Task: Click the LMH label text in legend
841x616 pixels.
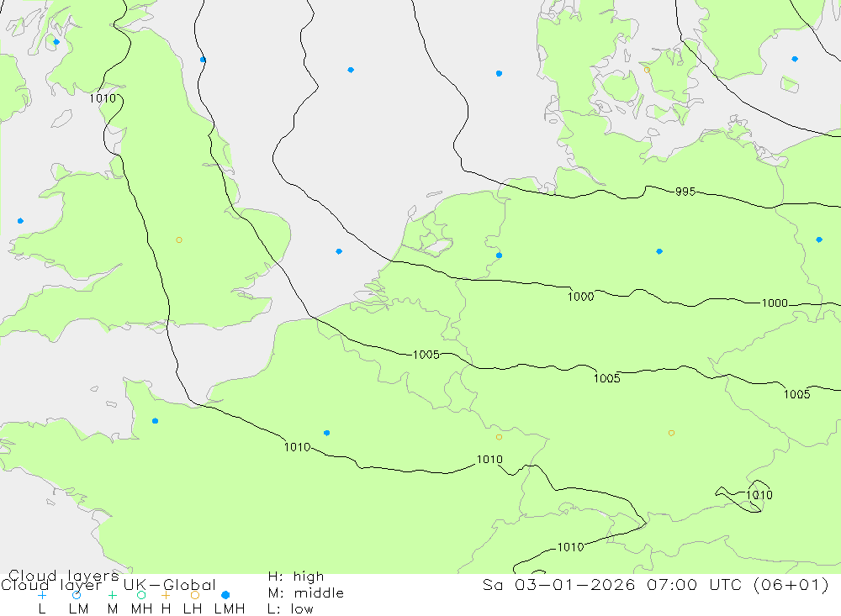Action: pyautogui.click(x=230, y=609)
